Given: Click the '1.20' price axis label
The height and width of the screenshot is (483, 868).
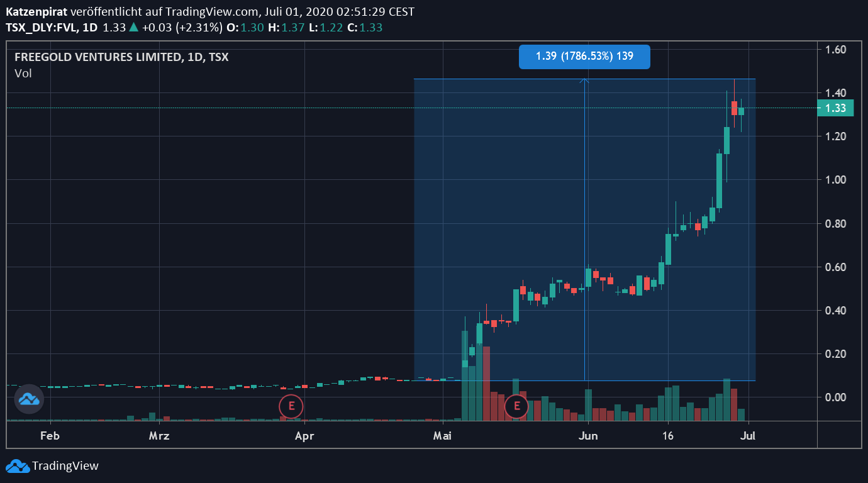Looking at the screenshot, I should click(835, 136).
